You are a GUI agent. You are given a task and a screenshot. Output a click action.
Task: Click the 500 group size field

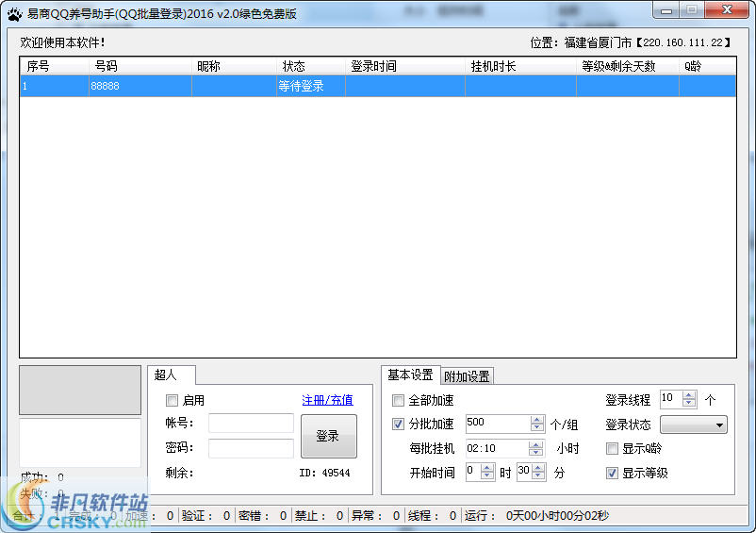(x=498, y=424)
